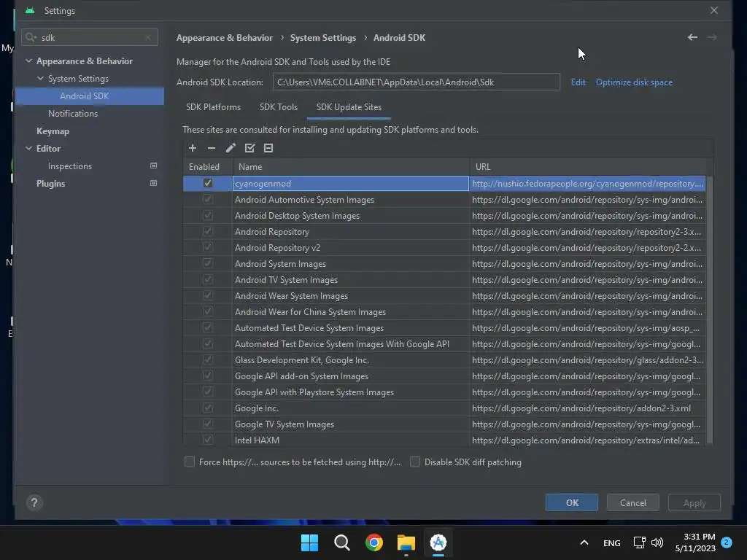Image resolution: width=747 pixels, height=560 pixels.
Task: Switch to SDK Tools tab
Action: (279, 107)
